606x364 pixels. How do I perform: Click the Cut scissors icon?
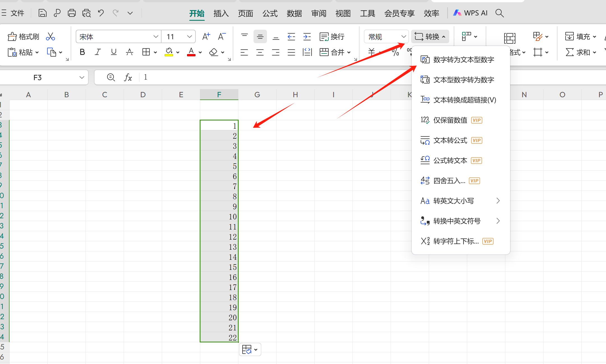tap(50, 37)
